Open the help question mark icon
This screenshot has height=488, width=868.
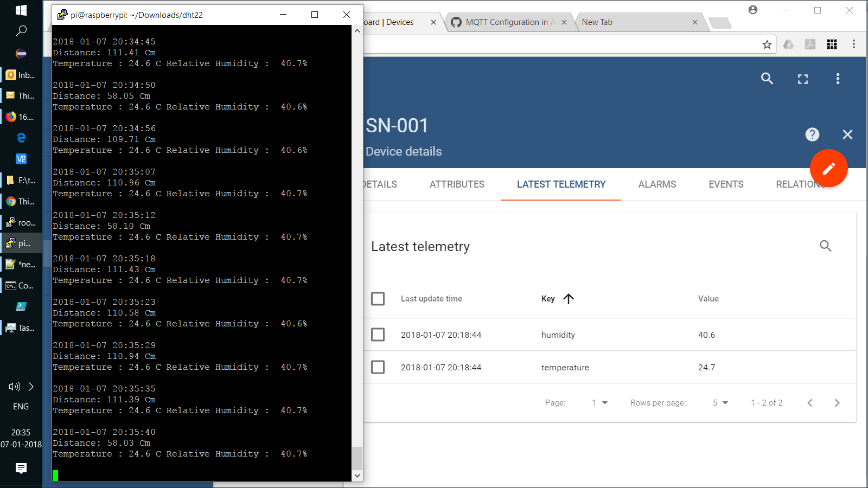coord(812,134)
